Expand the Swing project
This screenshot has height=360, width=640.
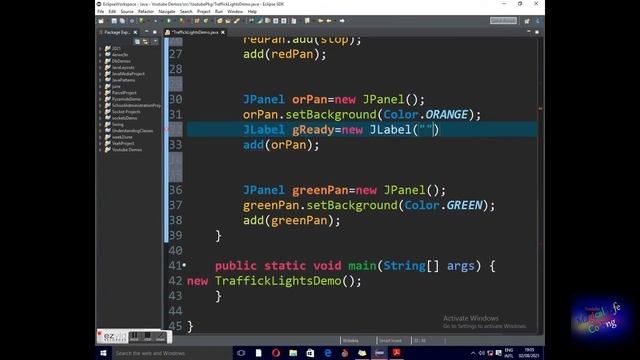tap(100, 124)
